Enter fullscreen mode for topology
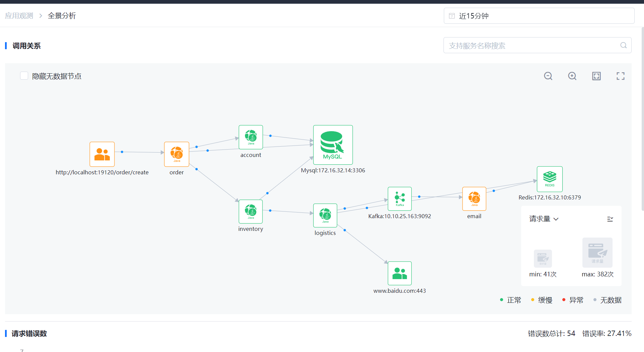Image resolution: width=644 pixels, height=352 pixels. coord(620,76)
